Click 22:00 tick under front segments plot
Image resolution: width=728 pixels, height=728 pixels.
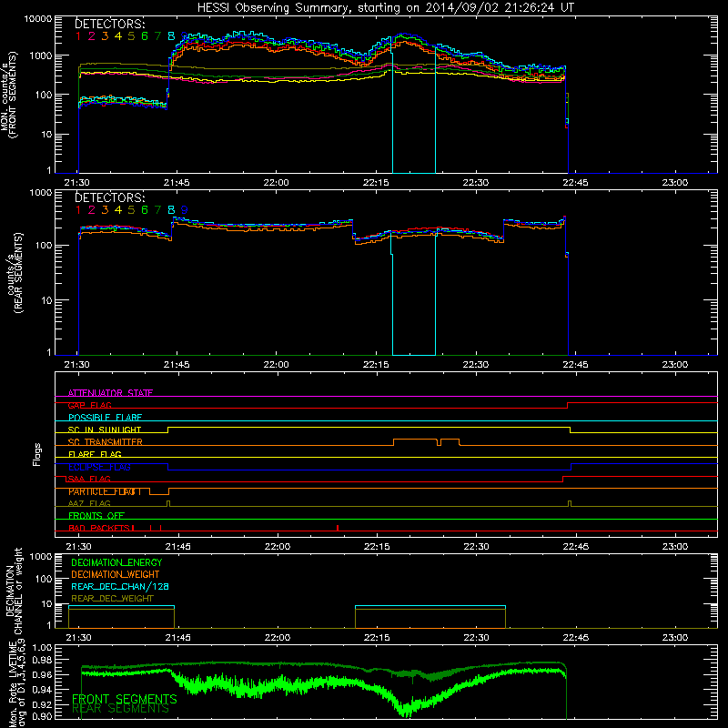tap(277, 183)
